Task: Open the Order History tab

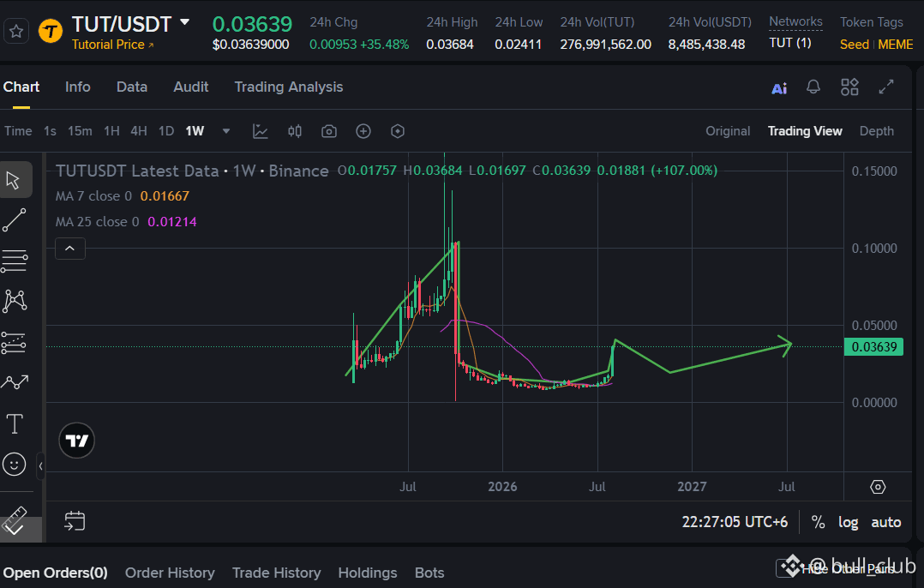Action: tap(170, 573)
